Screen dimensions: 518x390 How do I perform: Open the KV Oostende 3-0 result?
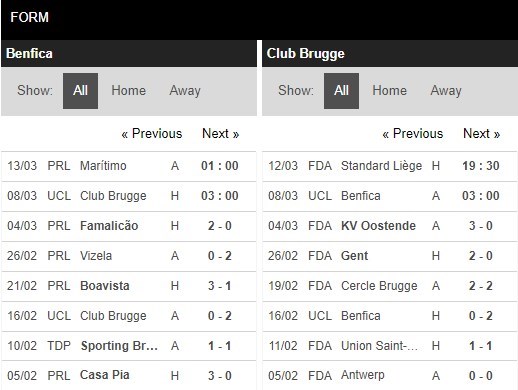pos(390,226)
